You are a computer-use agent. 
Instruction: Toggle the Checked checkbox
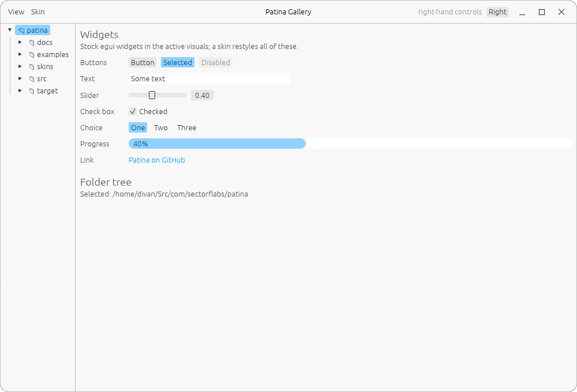pos(133,111)
